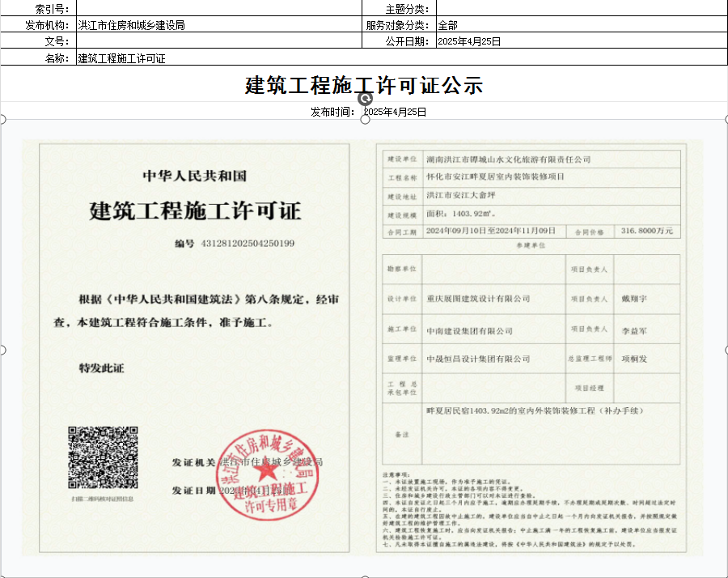728x578 pixels.
Task: Select the cell containing 洪江市住房和城乡建设局
Action: [x=218, y=25]
